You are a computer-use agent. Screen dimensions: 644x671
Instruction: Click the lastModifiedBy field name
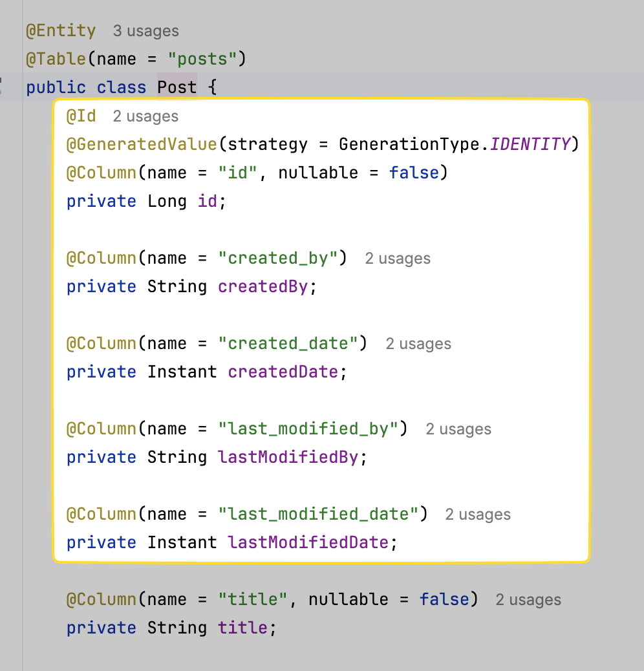[x=288, y=457]
